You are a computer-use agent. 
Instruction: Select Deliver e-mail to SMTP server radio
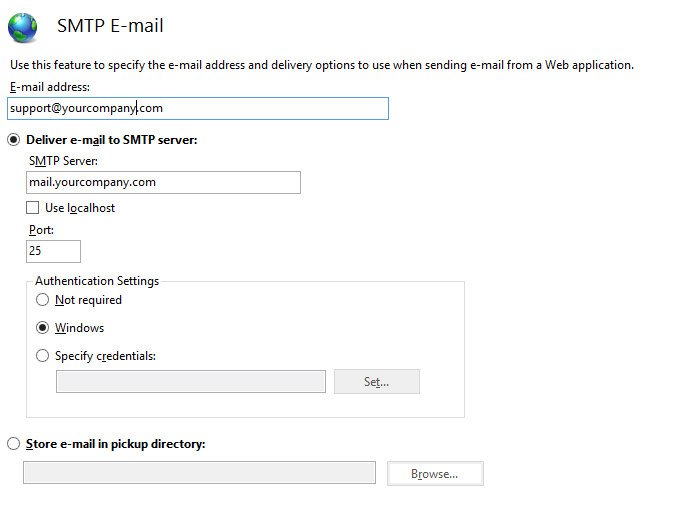pyautogui.click(x=13, y=140)
